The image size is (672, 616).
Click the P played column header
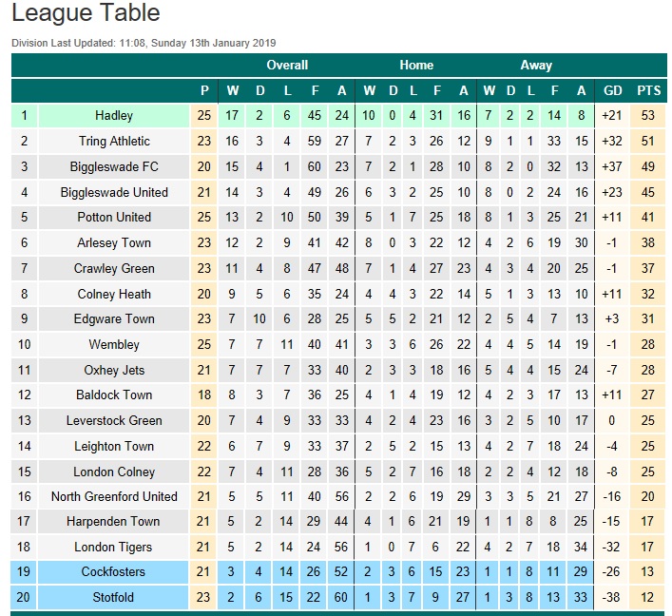tap(204, 90)
